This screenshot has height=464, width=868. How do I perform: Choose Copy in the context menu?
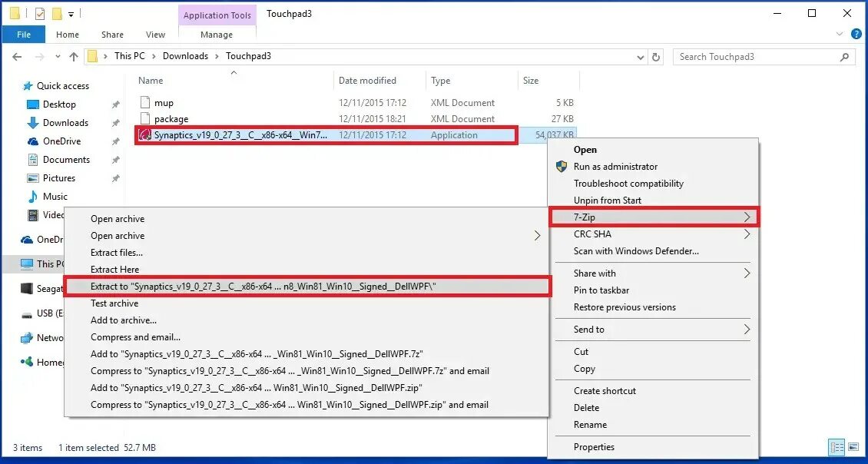(584, 369)
